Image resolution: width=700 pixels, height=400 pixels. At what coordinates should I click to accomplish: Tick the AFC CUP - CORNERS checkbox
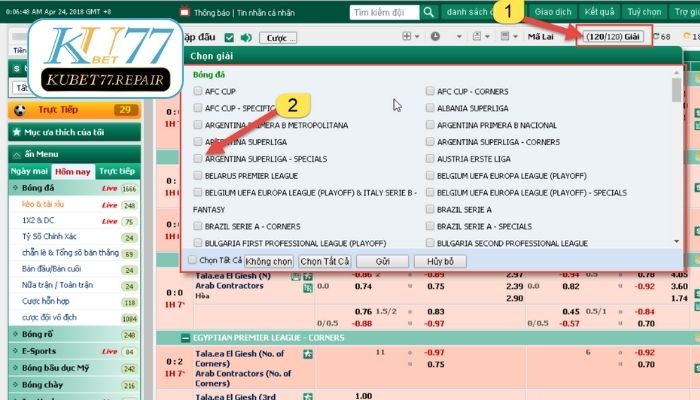(430, 91)
